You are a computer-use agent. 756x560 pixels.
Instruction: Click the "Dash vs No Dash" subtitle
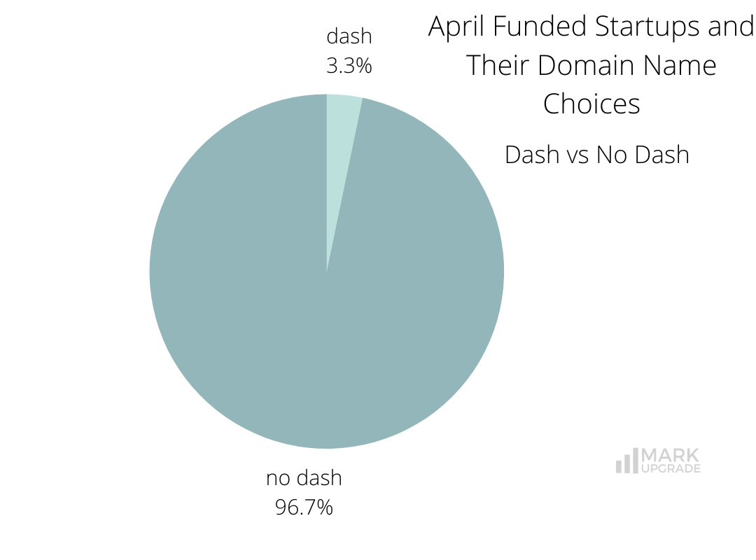[596, 155]
